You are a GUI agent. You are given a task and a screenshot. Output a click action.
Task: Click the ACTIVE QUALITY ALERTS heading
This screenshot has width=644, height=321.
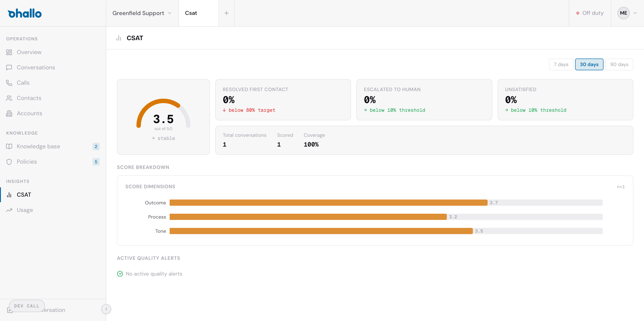point(149,258)
